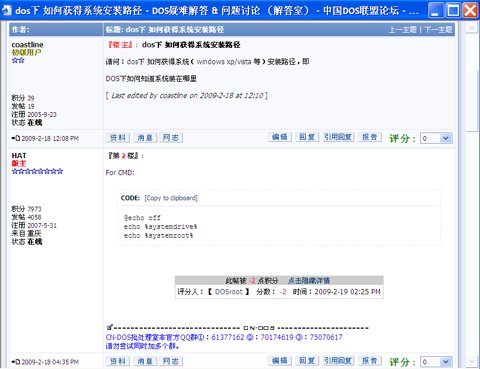Click 编辑 button in coastline's post

point(280,137)
